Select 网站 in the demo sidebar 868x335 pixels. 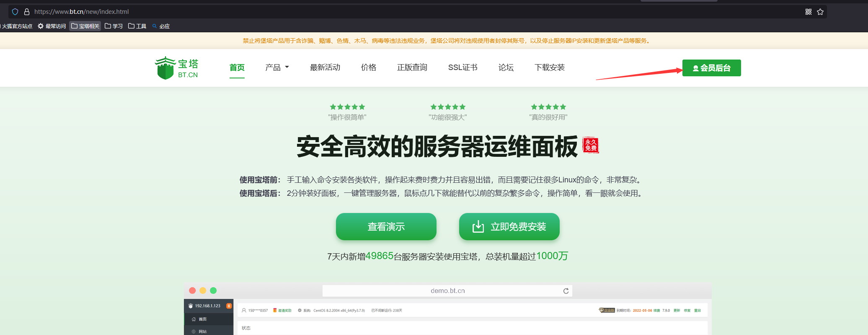209,331
